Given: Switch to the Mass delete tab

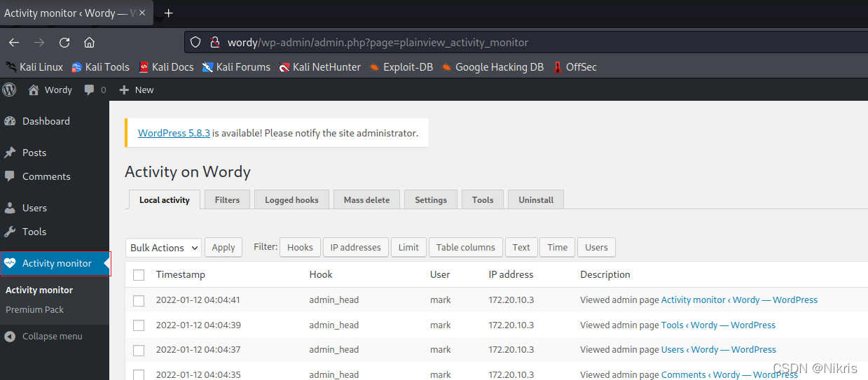Looking at the screenshot, I should tap(366, 199).
